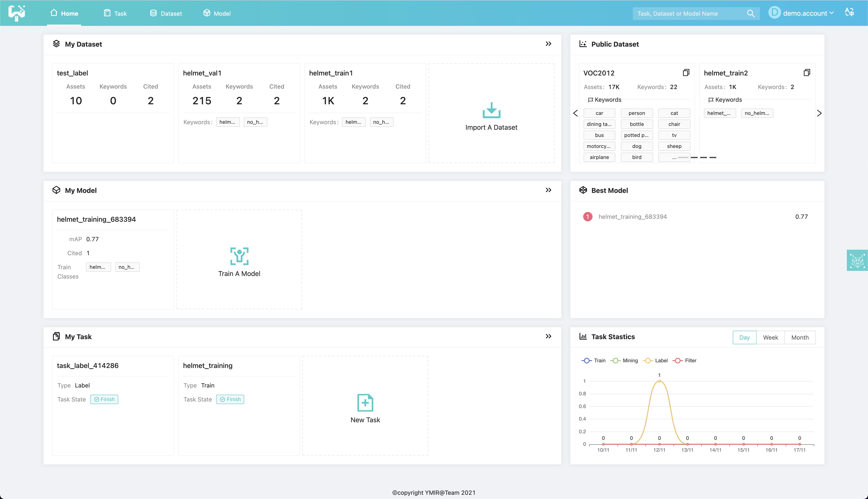Copy the VOC2012 public dataset icon
This screenshot has height=499, width=868.
coord(686,73)
